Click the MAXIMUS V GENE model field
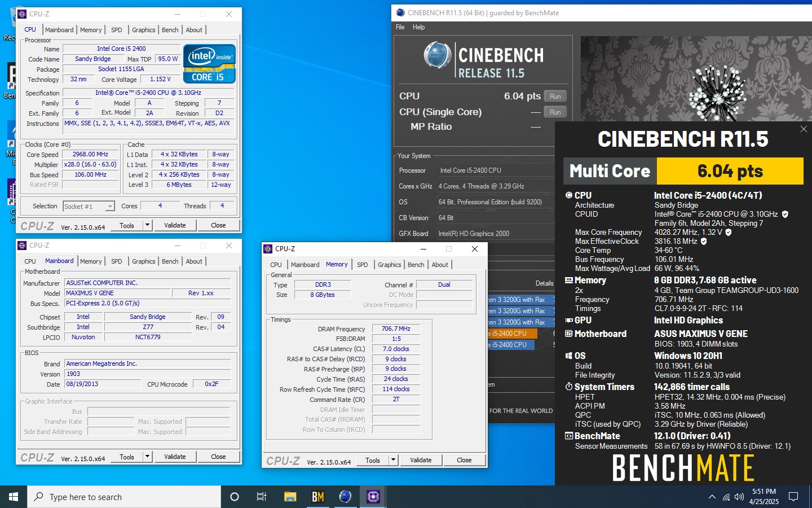 (117, 293)
